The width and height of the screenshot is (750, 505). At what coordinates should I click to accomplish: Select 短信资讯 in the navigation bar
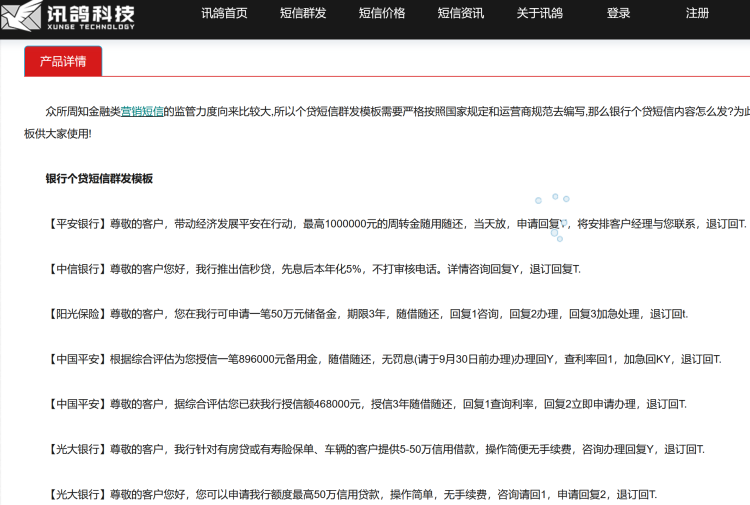(x=461, y=14)
